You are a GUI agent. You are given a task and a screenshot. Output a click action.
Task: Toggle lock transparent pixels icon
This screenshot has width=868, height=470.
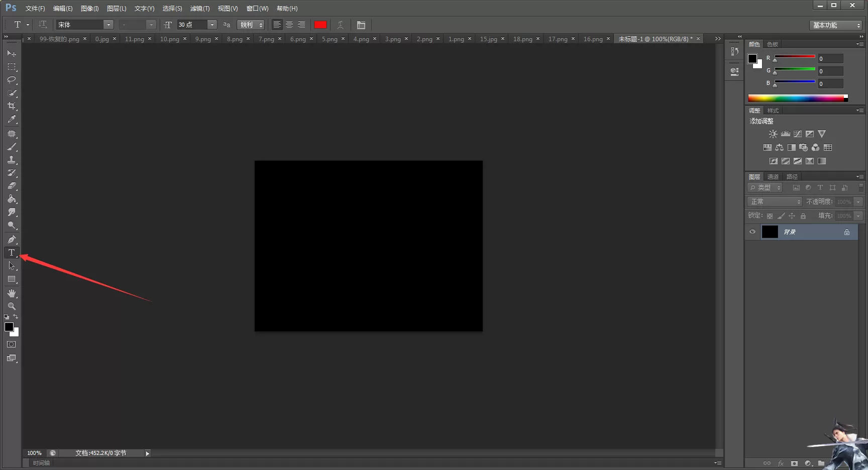pos(770,216)
